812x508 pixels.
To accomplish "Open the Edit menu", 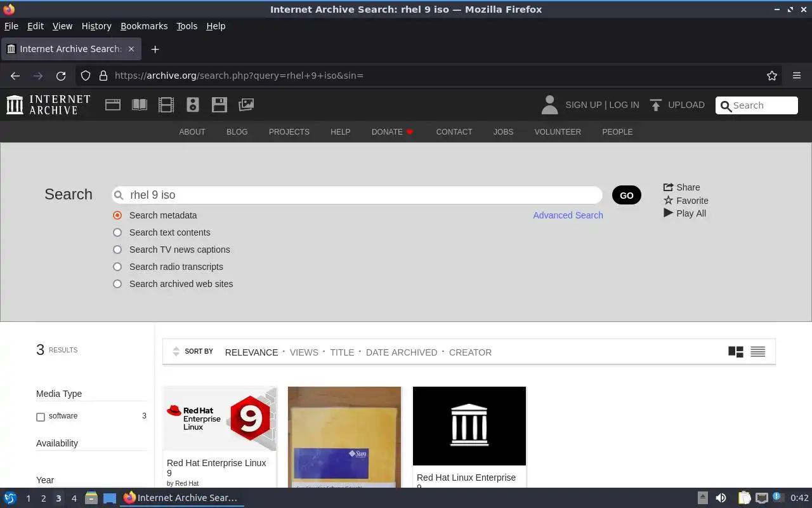I will (x=36, y=26).
